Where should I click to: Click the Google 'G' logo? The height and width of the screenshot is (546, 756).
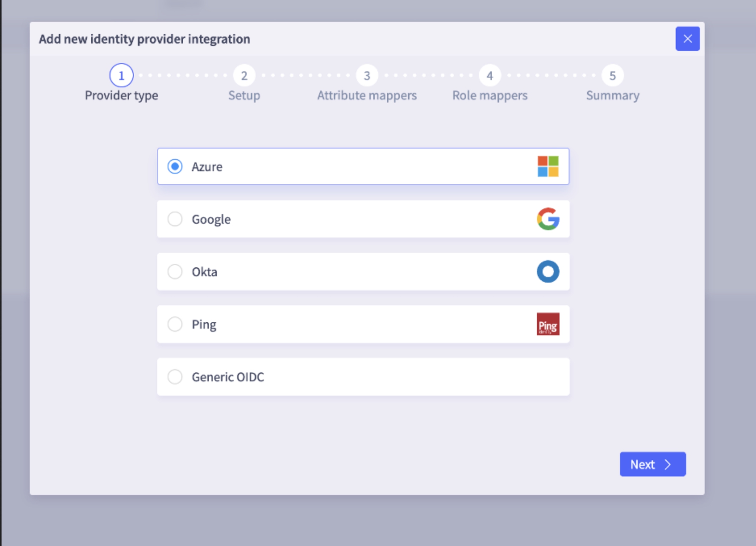(x=548, y=219)
